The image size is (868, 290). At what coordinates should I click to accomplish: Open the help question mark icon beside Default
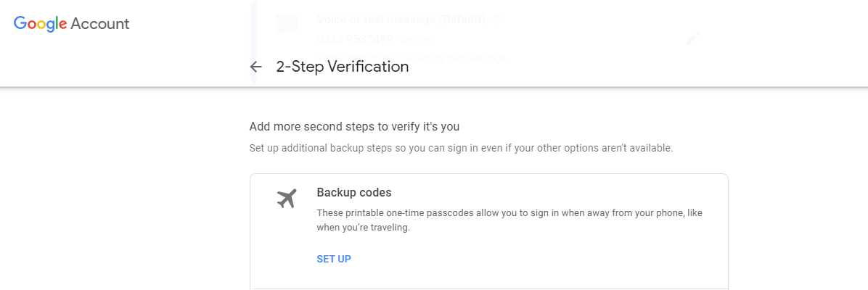498,20
